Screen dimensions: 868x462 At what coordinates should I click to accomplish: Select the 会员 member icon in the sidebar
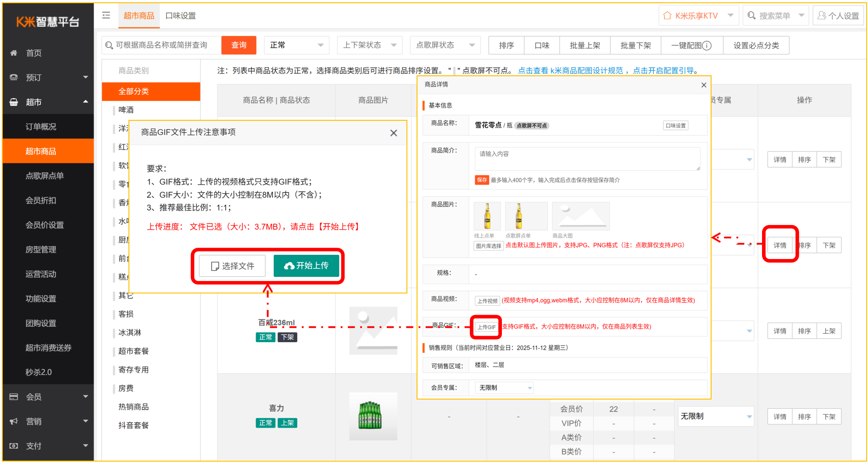point(14,396)
